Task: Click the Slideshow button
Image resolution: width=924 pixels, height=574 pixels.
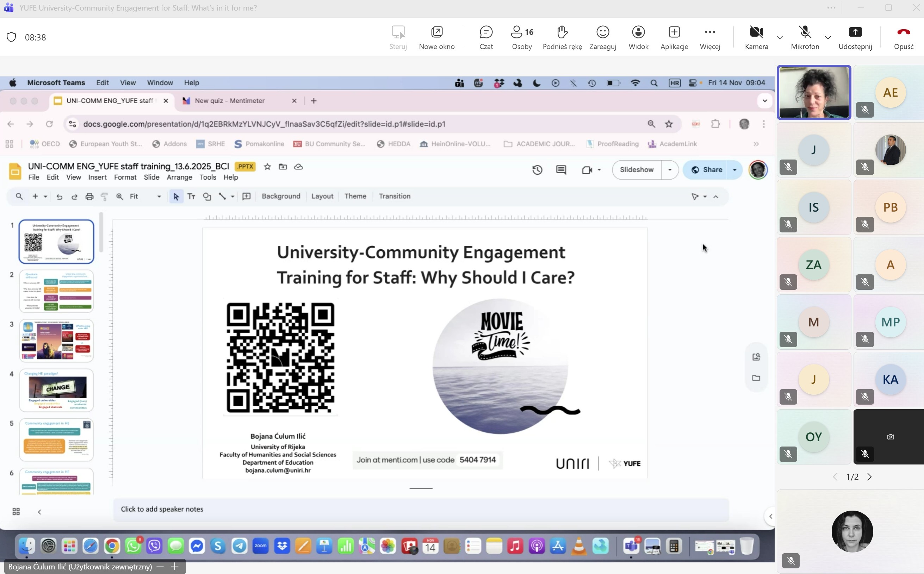Action: 637,170
